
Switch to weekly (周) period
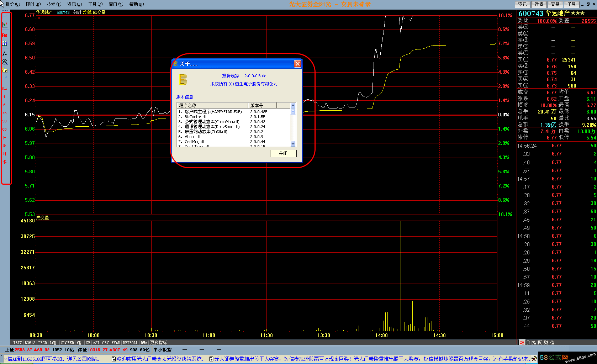5,146
